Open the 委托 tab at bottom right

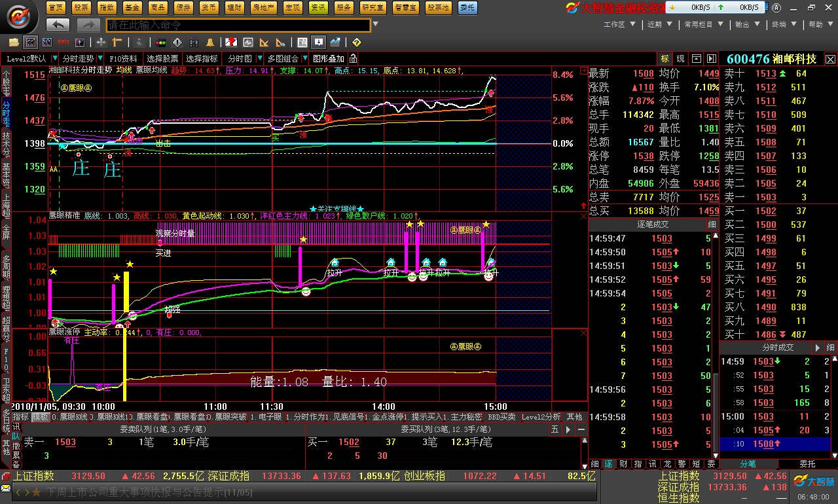[807, 463]
